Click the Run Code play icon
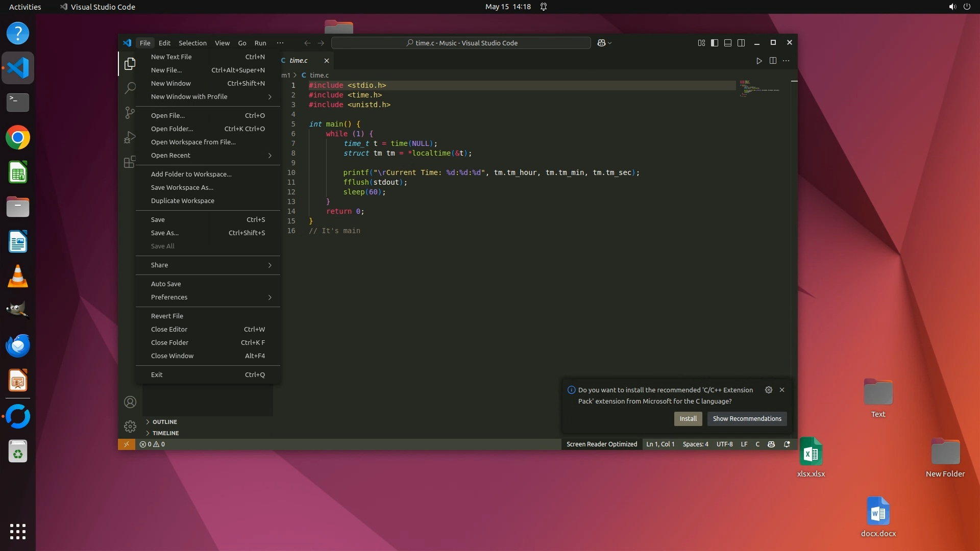980x551 pixels. (759, 61)
